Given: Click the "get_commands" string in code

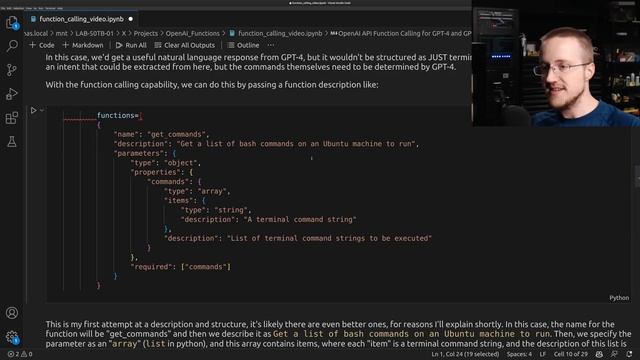Looking at the screenshot, I should point(177,134).
